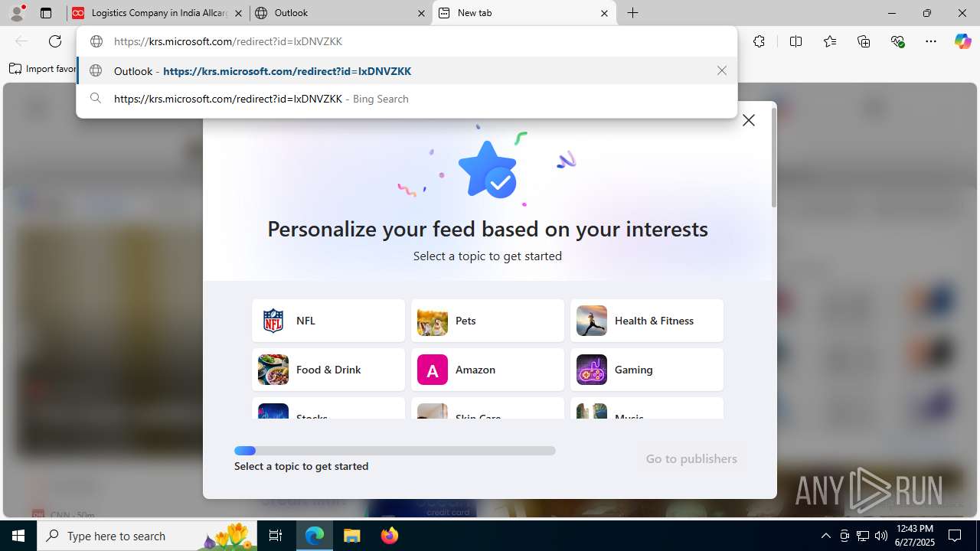Image resolution: width=980 pixels, height=551 pixels.
Task: Open Browser essentials heart icon
Action: click(x=898, y=41)
